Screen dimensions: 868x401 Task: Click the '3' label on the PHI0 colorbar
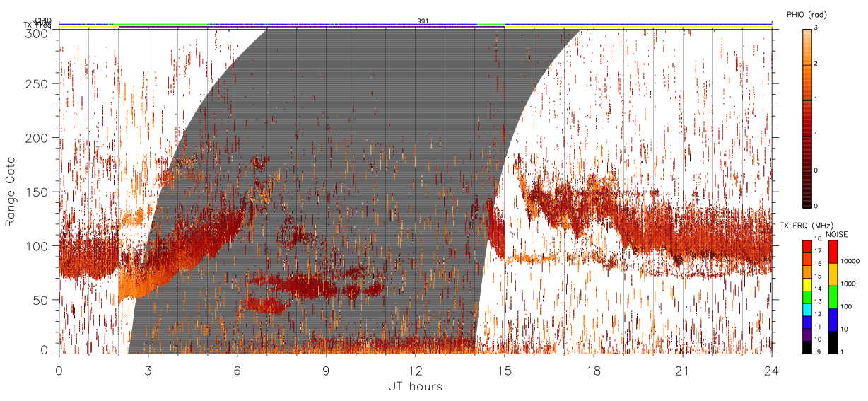[x=816, y=28]
